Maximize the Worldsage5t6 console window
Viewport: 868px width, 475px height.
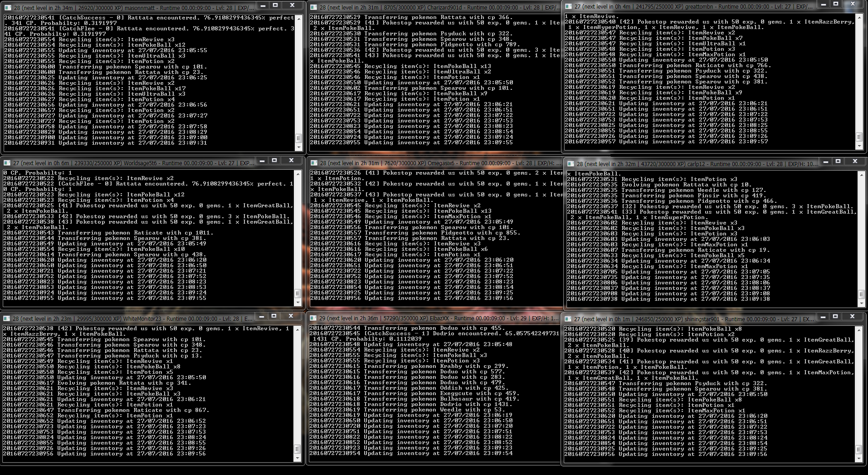click(275, 161)
